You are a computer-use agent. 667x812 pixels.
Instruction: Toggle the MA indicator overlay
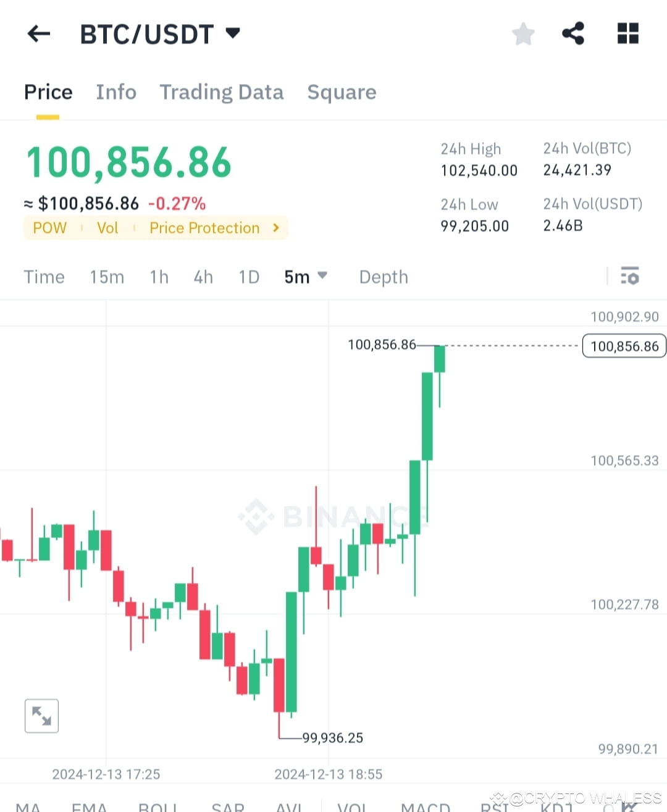point(28,806)
